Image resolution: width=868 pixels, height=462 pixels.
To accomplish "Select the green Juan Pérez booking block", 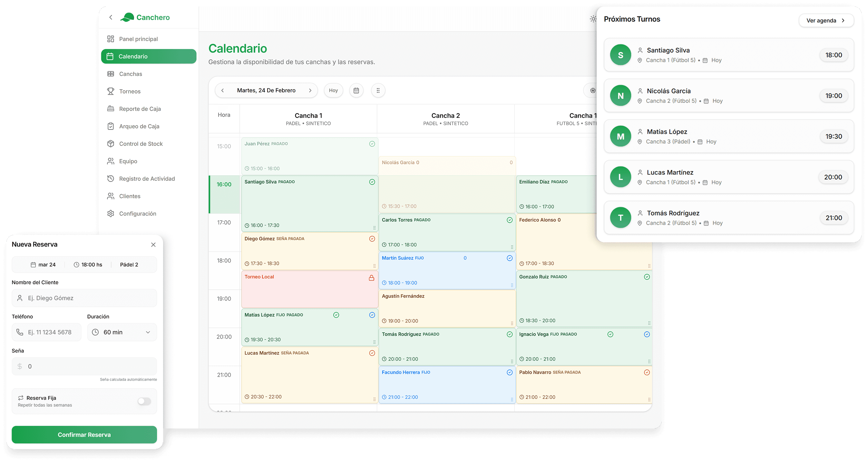I will (x=309, y=156).
